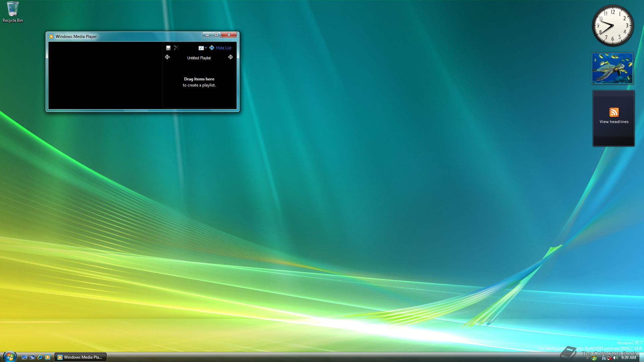Click Show Desktop quick launch icon

(24, 357)
